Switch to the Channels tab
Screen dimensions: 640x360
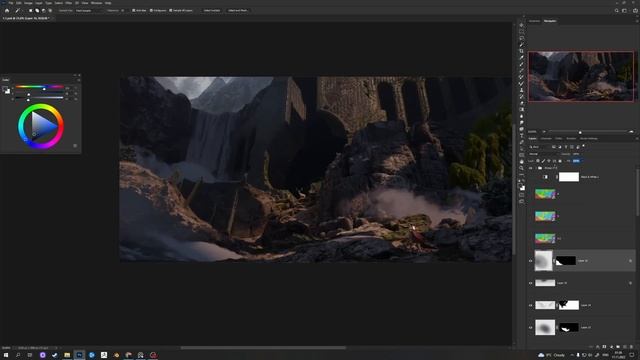point(546,139)
